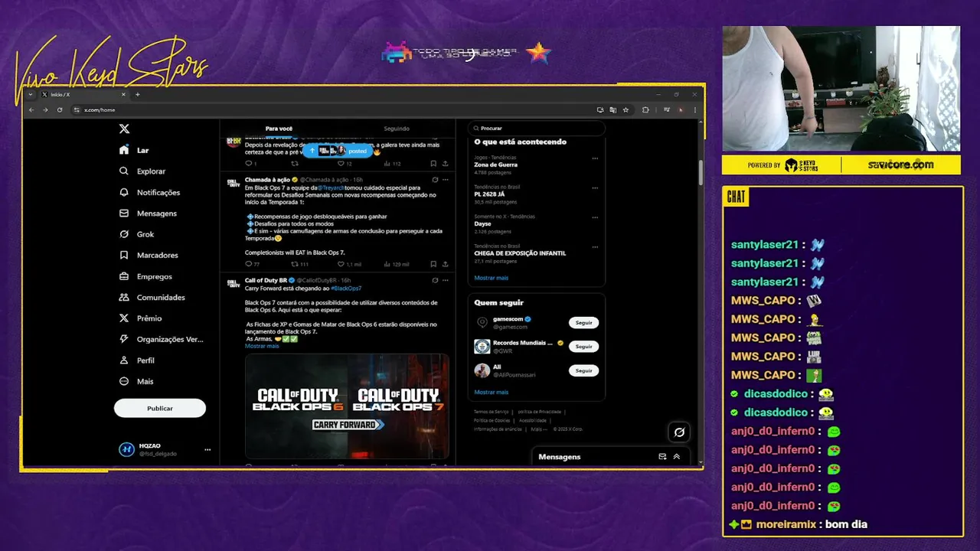This screenshot has height=551, width=980.
Task: Bookmark the Chamada à ação post
Action: tap(433, 264)
